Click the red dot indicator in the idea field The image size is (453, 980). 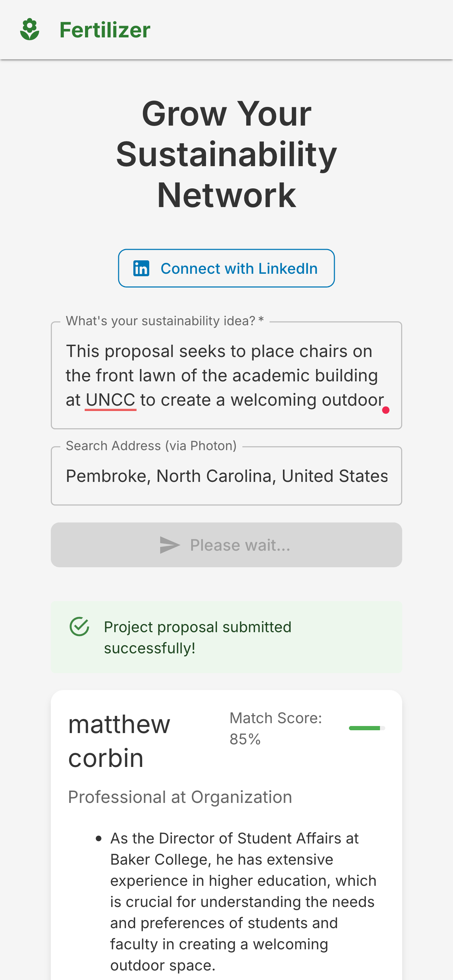click(x=385, y=410)
